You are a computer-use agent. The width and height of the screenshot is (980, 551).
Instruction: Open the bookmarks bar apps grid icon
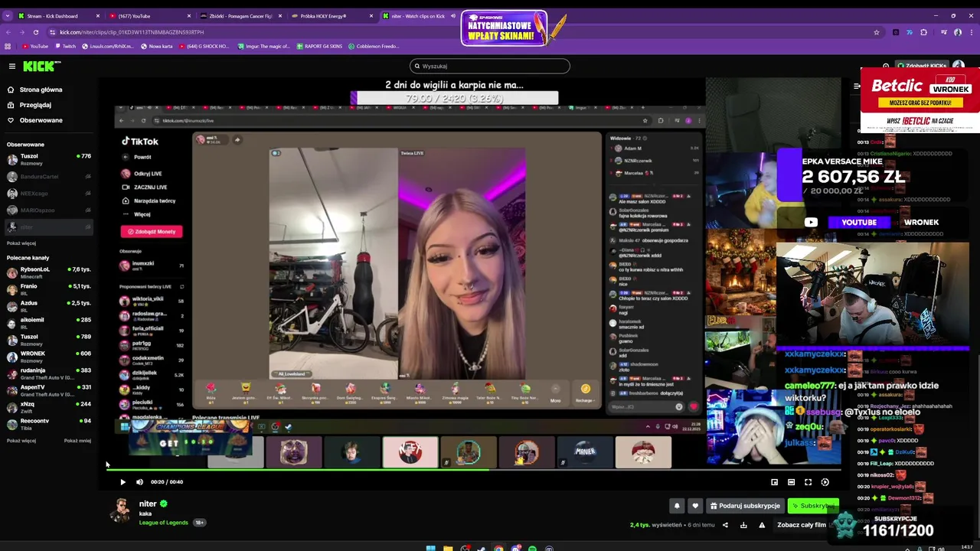pyautogui.click(x=8, y=47)
